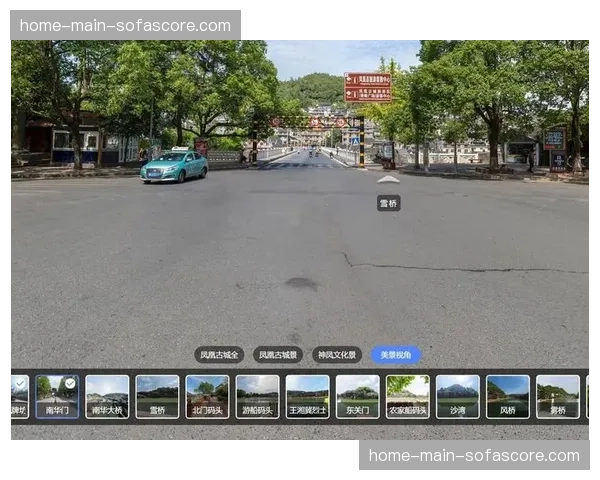View the 王湘冀烈士 scene thumbnail

click(x=307, y=396)
